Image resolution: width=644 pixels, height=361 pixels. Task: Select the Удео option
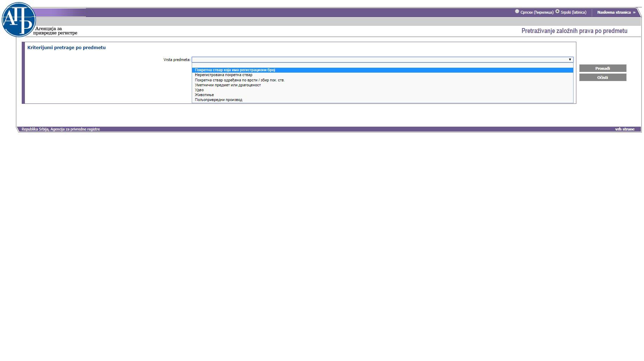click(x=382, y=90)
